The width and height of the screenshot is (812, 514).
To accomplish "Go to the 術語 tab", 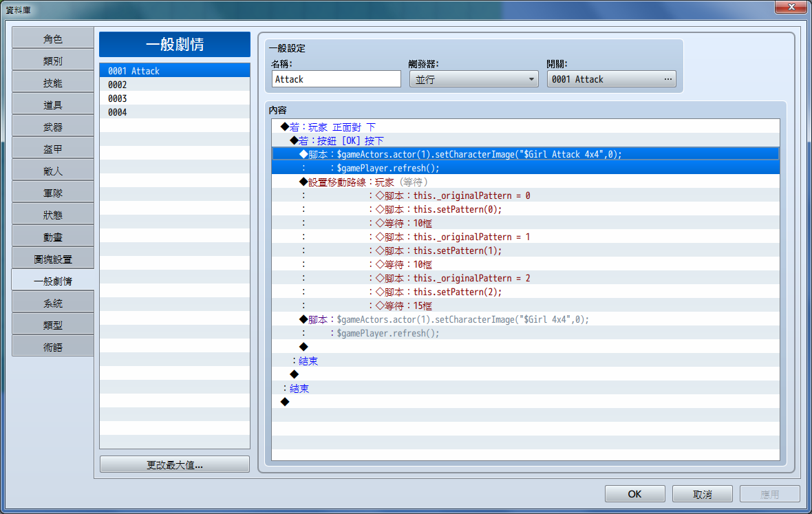I will pos(53,347).
